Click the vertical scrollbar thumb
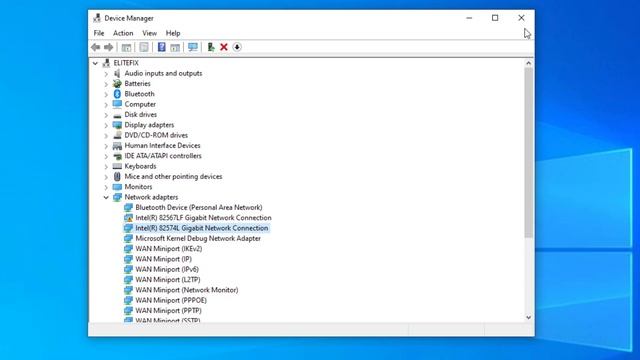Screen dimensions: 640x360 coord(529,153)
